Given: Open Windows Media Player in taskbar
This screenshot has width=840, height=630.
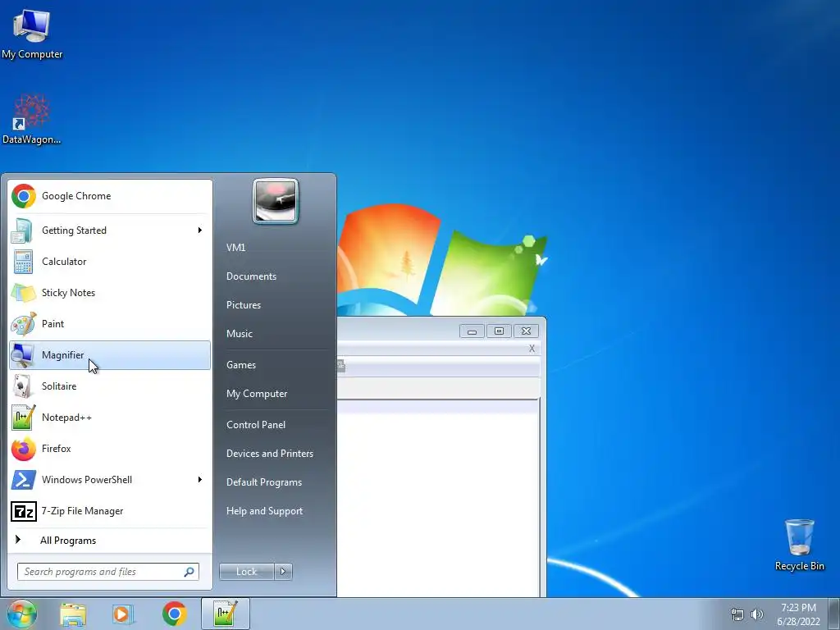Looking at the screenshot, I should pos(123,614).
